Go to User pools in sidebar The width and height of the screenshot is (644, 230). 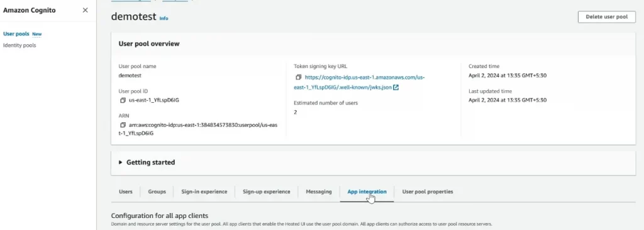(16, 34)
